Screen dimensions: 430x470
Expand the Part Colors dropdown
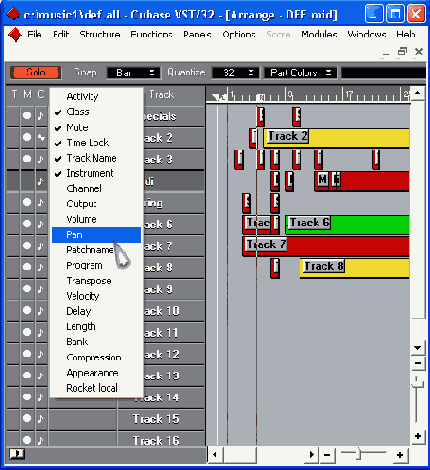300,73
